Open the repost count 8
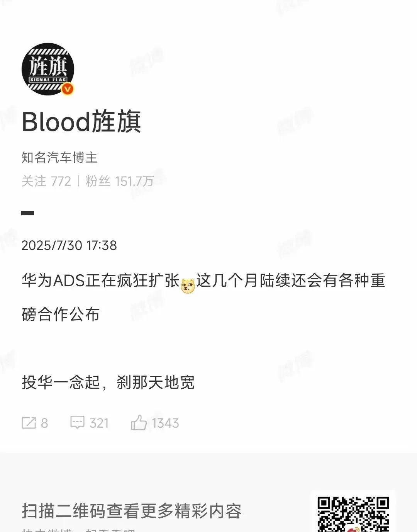The image size is (417, 532). pyautogui.click(x=44, y=423)
